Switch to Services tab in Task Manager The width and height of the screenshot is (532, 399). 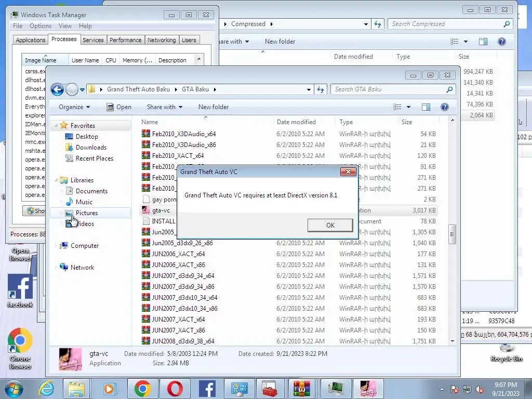(x=93, y=40)
